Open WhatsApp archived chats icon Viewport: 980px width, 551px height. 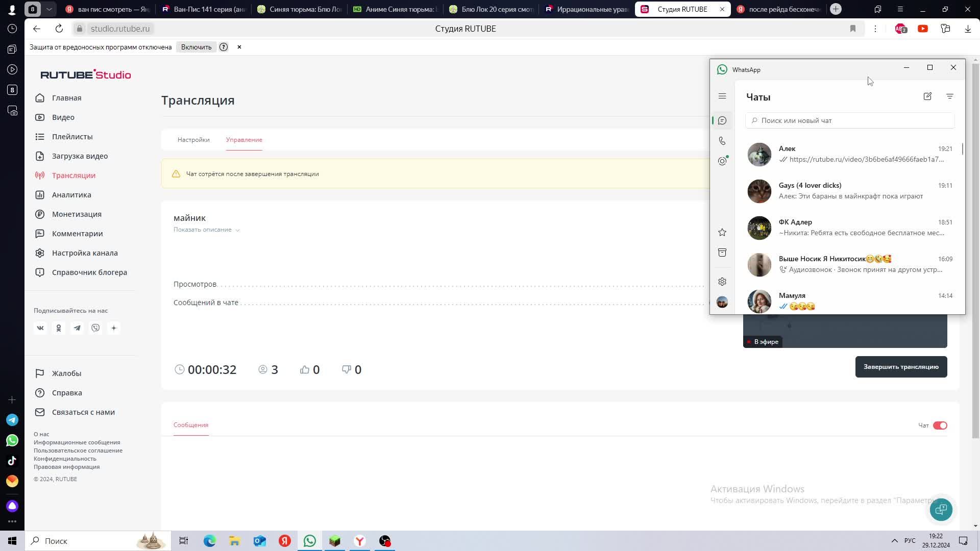point(722,253)
